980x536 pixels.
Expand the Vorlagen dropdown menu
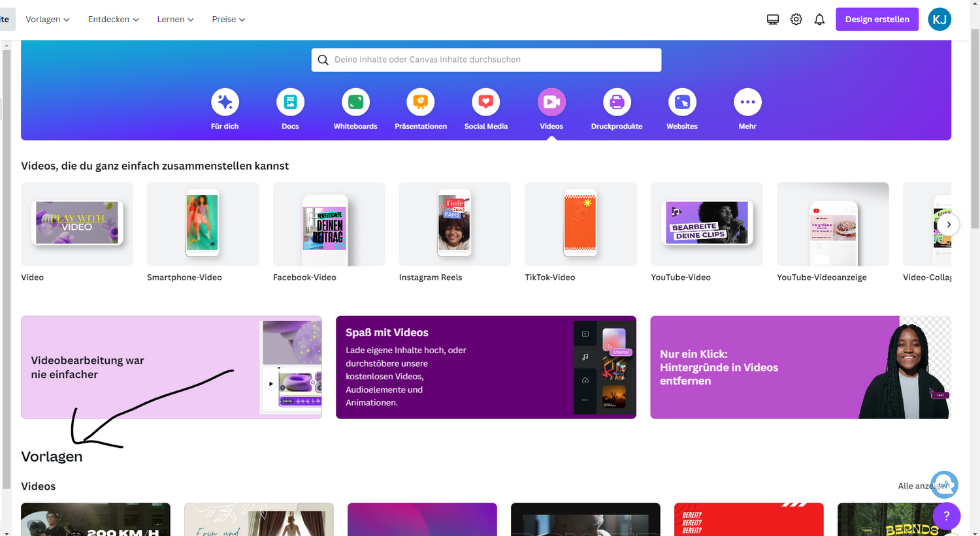(x=47, y=20)
